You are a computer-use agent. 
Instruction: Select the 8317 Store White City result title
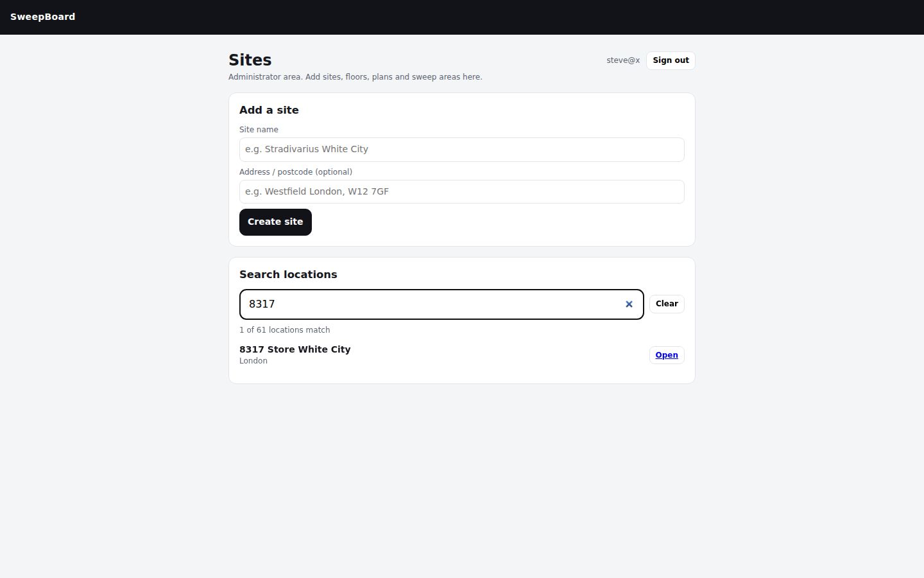pyautogui.click(x=295, y=349)
